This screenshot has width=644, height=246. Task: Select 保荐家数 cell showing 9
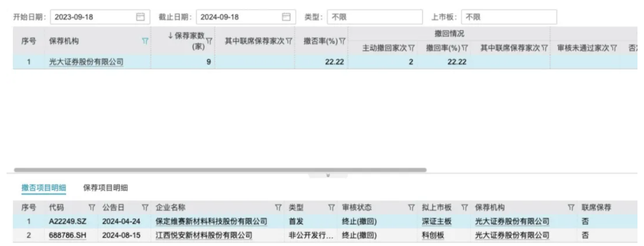(x=183, y=62)
